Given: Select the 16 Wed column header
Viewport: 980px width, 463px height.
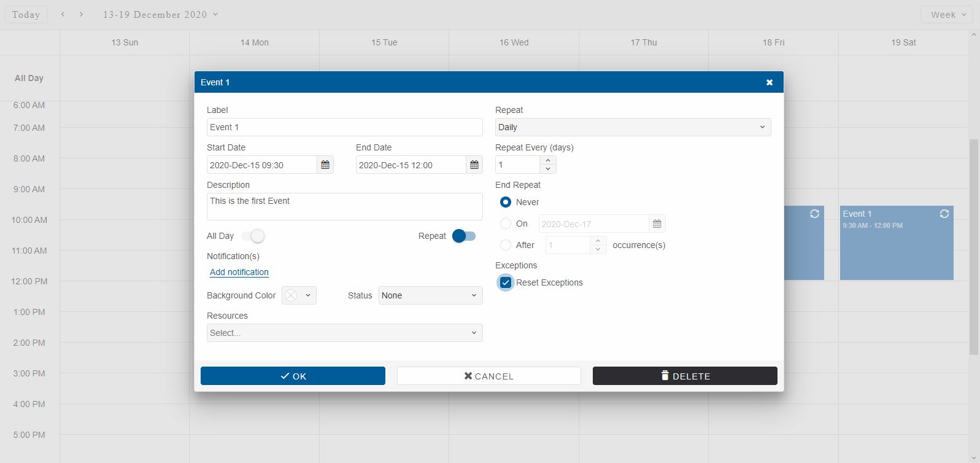Looking at the screenshot, I should pyautogui.click(x=514, y=42).
